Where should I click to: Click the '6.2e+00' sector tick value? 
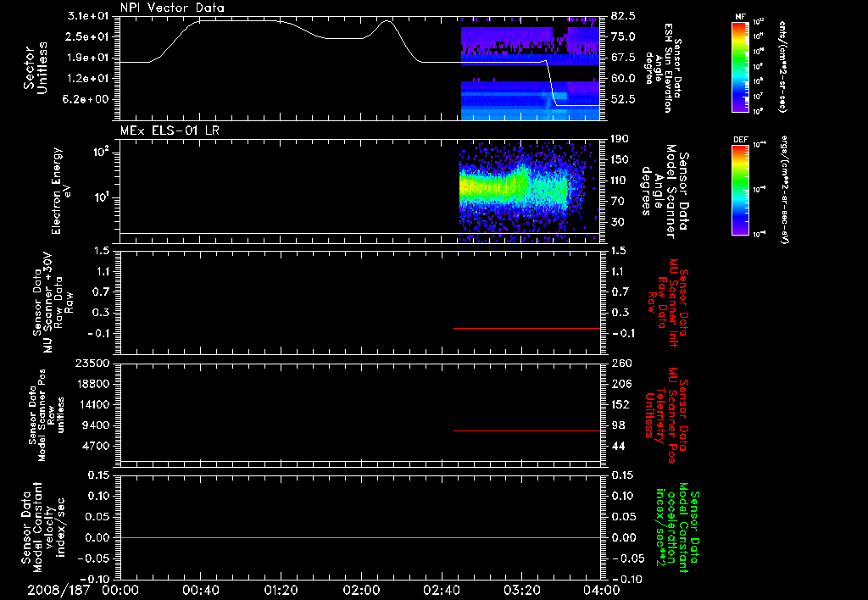(87, 100)
